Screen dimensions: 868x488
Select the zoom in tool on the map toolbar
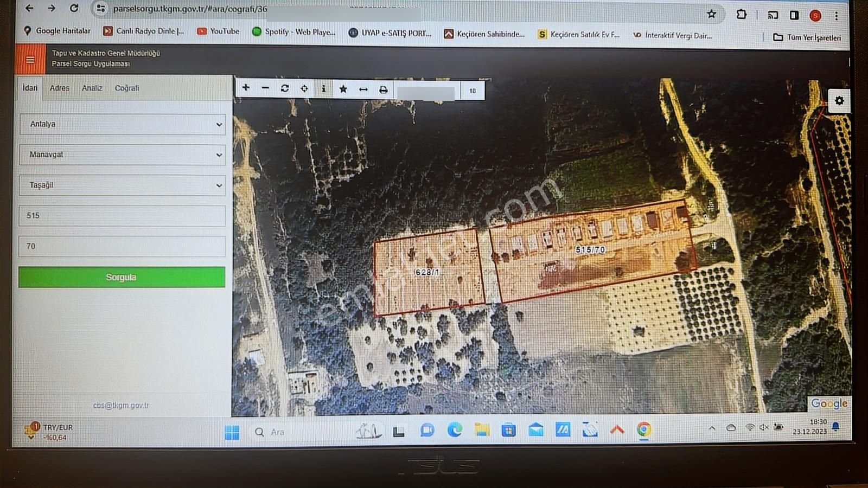(x=246, y=88)
